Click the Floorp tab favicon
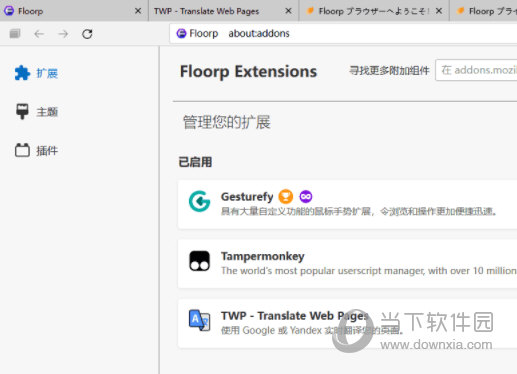Viewport: 517px width, 374px height. [9, 11]
